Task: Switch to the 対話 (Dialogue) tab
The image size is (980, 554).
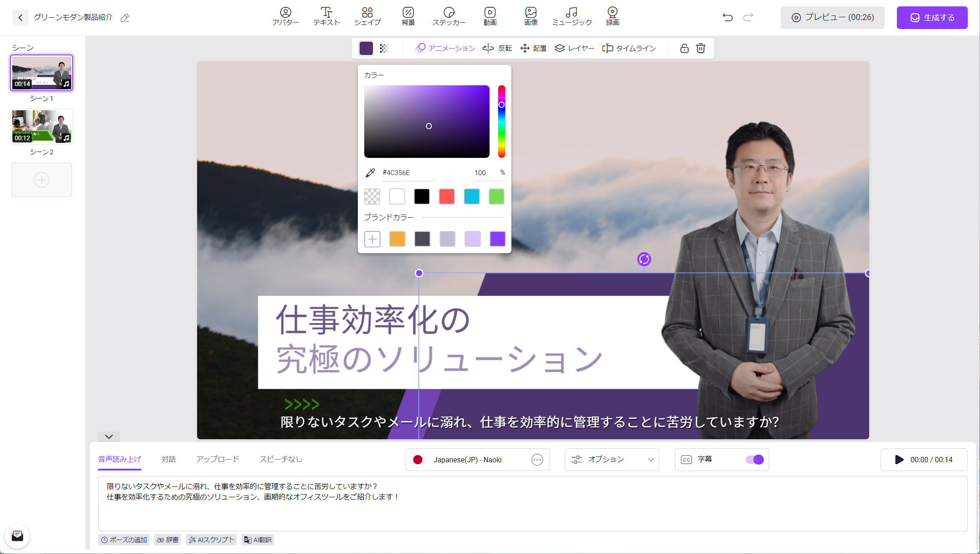Action: click(169, 459)
